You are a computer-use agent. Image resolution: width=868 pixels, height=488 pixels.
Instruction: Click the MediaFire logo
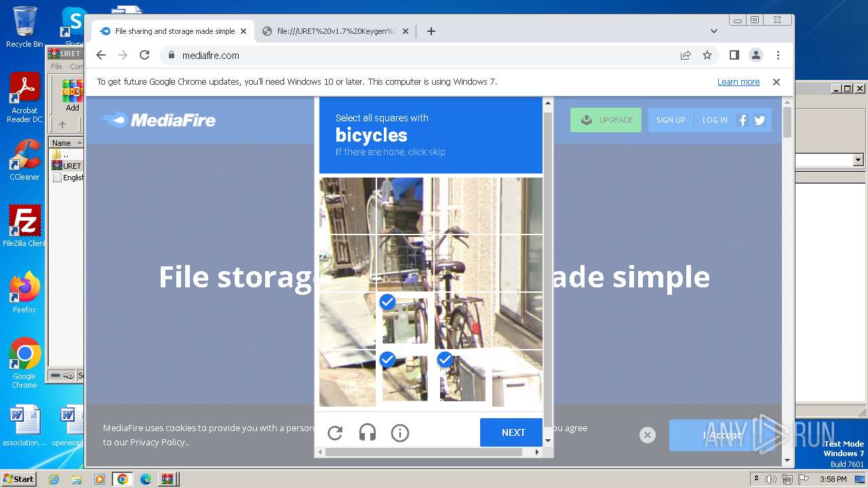[157, 120]
